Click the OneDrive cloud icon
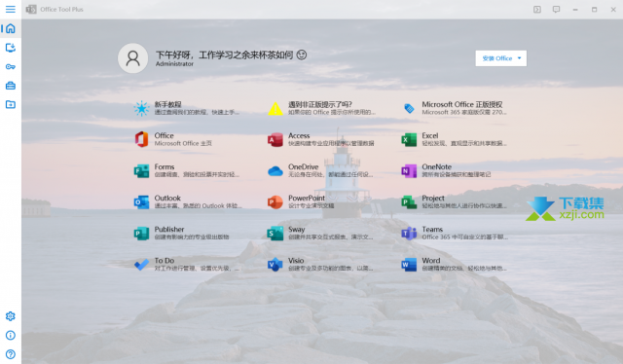This screenshot has width=623, height=364. pyautogui.click(x=275, y=171)
